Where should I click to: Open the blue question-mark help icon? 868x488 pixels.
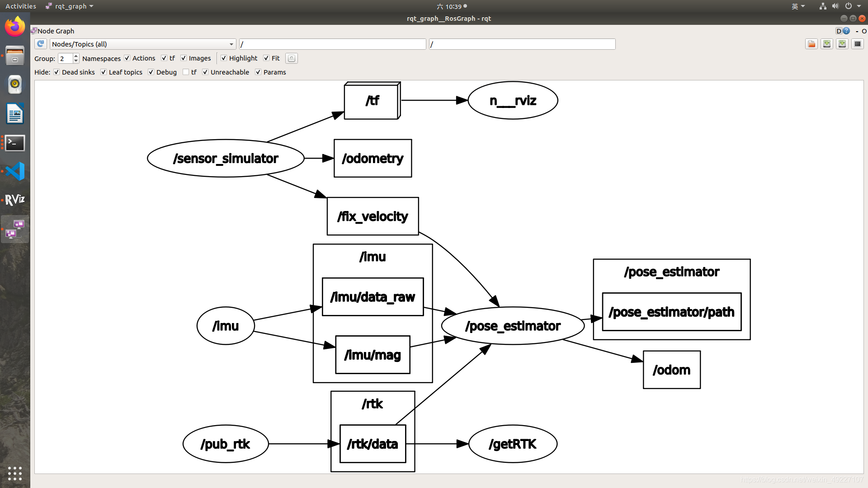846,31
